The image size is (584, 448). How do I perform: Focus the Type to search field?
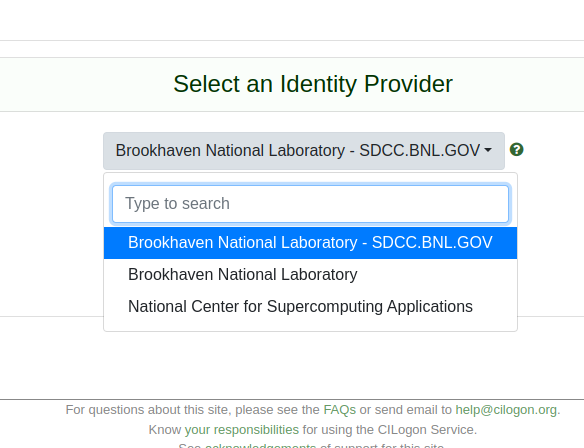(311, 204)
